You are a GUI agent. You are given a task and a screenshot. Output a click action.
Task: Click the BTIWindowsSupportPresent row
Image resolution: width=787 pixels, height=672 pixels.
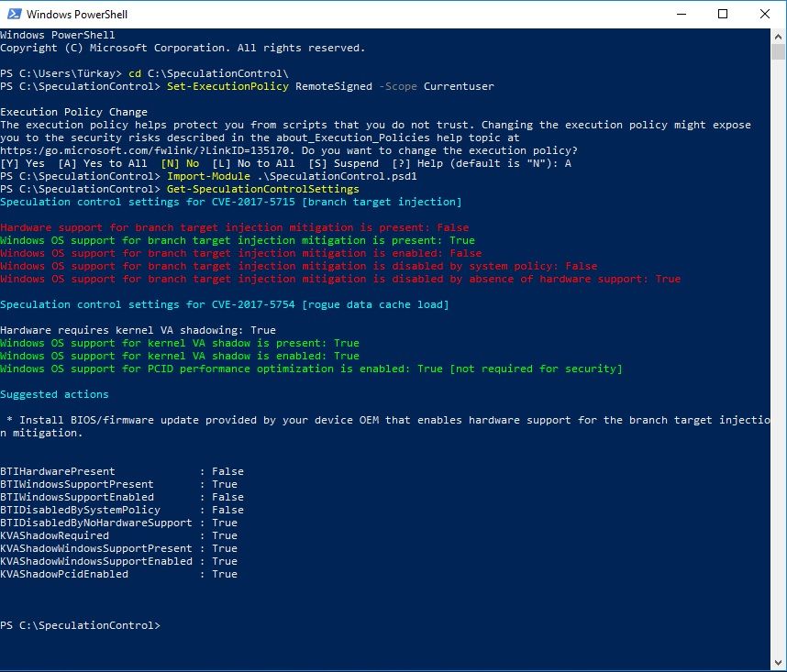pyautogui.click(x=119, y=484)
